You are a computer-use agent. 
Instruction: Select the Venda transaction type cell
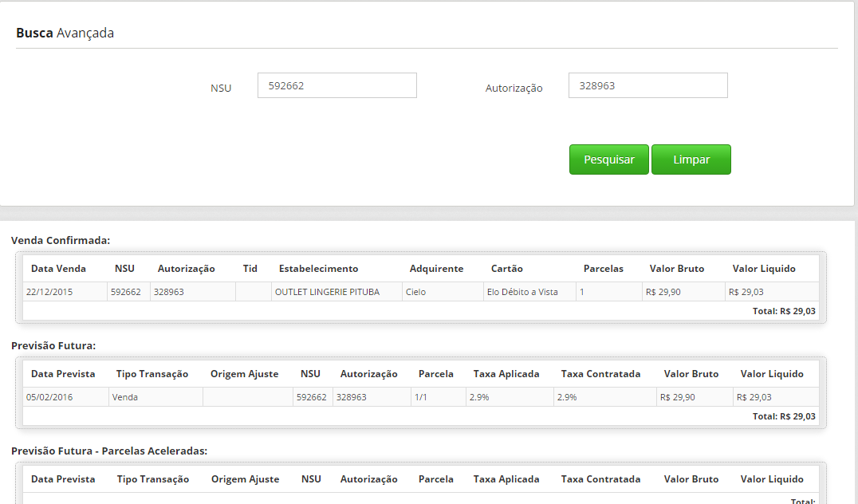coord(156,397)
